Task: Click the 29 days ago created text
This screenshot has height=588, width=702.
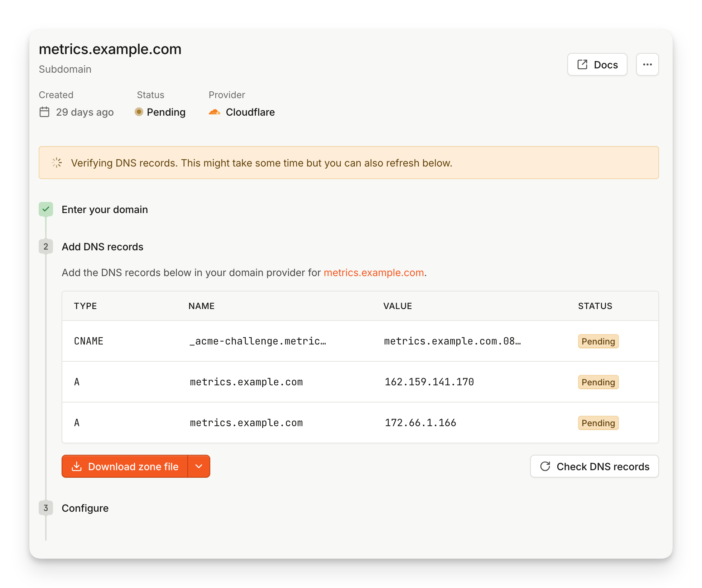Action: [x=85, y=112]
